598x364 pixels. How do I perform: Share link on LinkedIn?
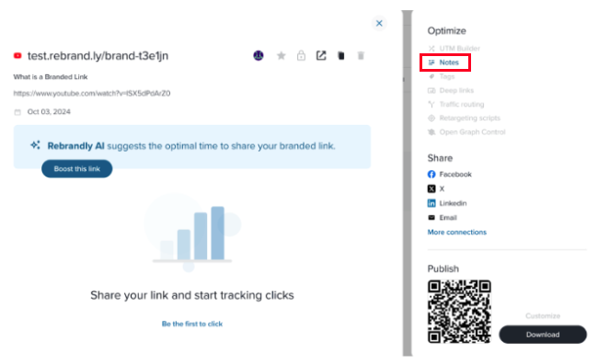point(447,203)
